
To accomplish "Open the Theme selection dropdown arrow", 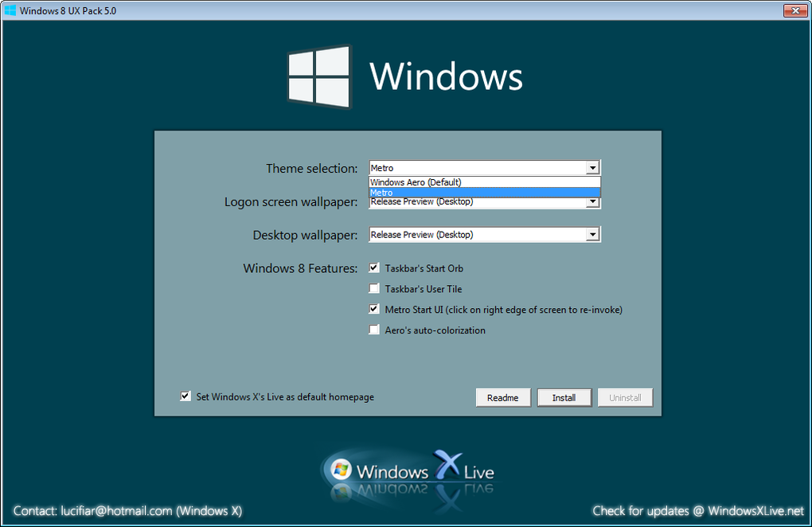I will [593, 168].
